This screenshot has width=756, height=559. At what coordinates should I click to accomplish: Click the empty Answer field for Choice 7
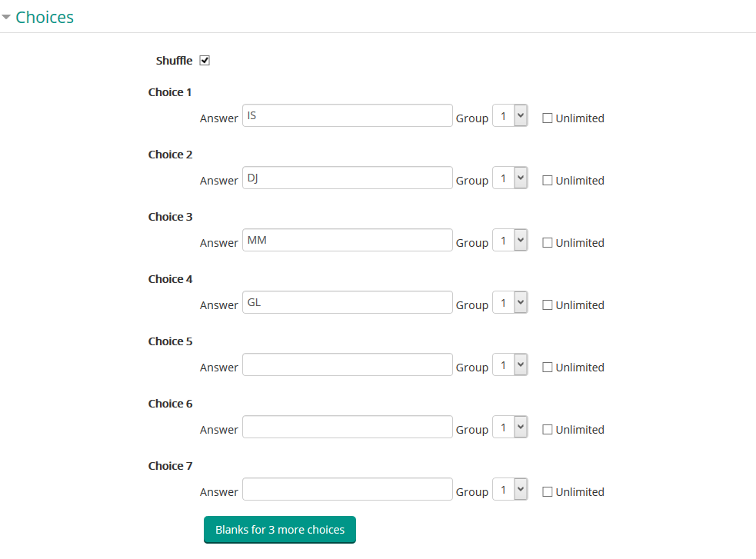pyautogui.click(x=347, y=488)
